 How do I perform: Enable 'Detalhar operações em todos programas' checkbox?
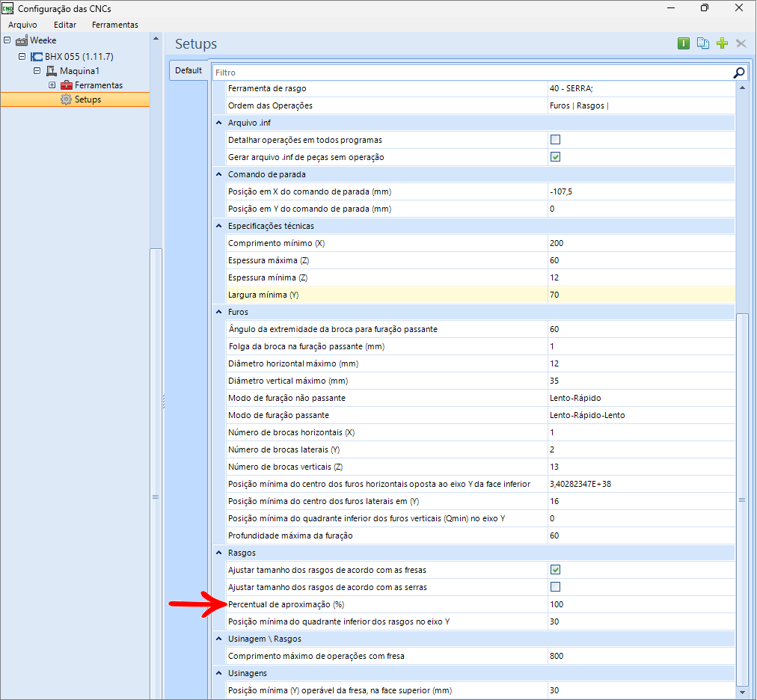click(x=555, y=140)
